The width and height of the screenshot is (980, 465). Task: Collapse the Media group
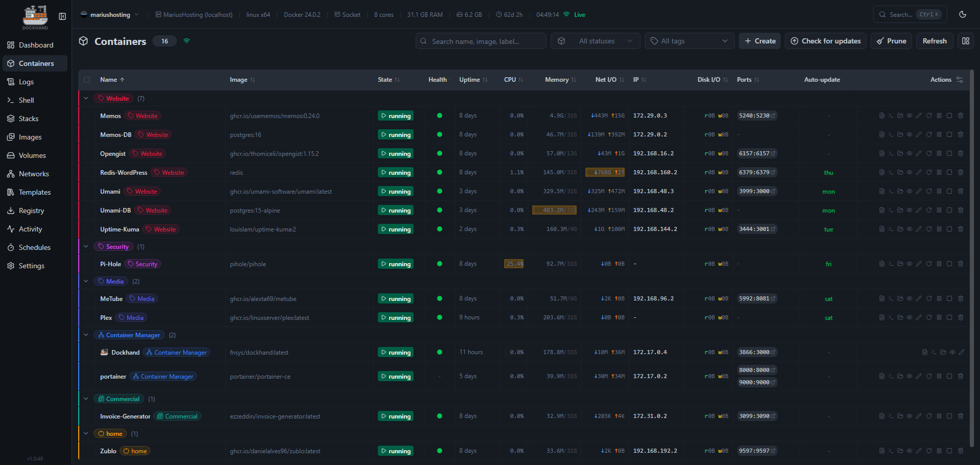86,282
